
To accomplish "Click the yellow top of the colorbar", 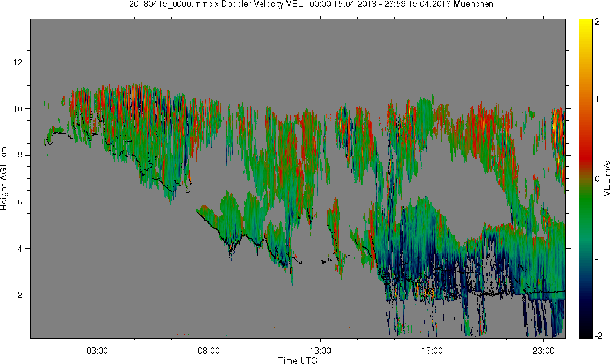I will click(585, 27).
